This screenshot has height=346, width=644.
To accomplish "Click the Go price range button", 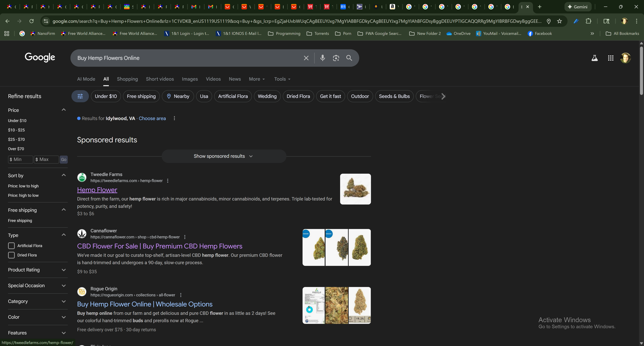I will pyautogui.click(x=64, y=159).
